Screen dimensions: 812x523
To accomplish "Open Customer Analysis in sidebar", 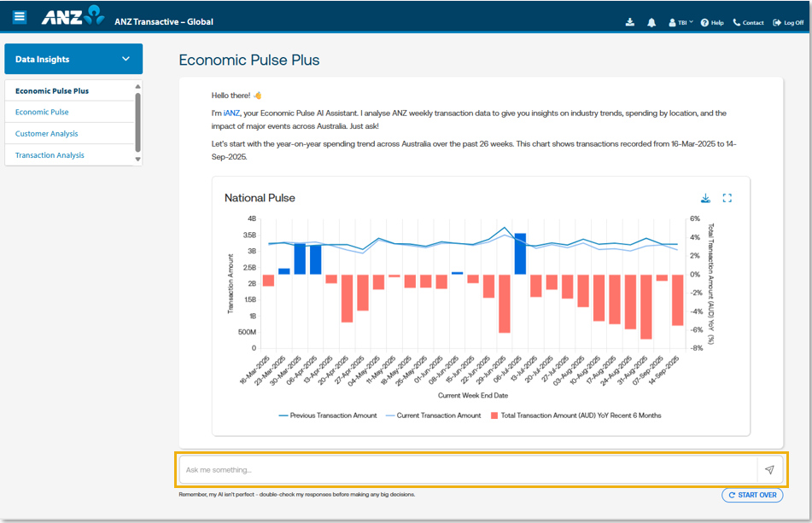I will 46,133.
